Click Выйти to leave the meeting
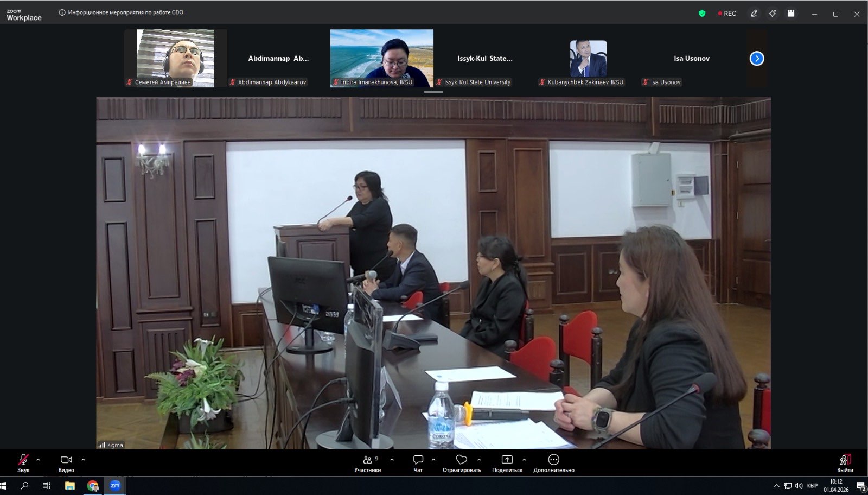 tap(845, 462)
